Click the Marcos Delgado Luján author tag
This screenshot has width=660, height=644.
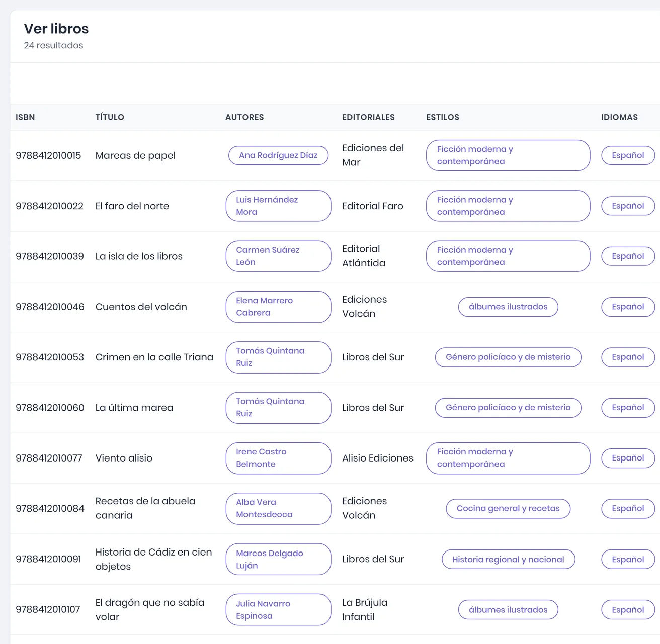[x=278, y=559]
